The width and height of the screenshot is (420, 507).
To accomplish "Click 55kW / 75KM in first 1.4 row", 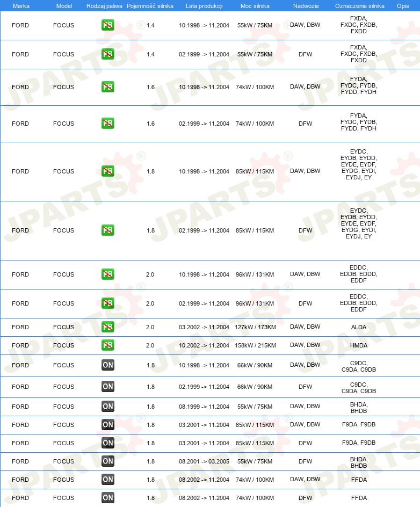I will (x=255, y=25).
